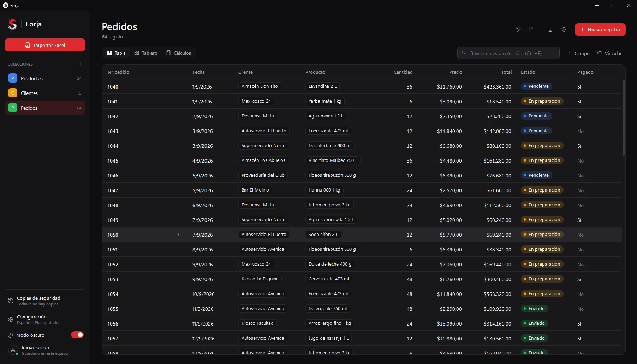Add a new collection with plus icon
637x364 pixels.
pos(81,64)
